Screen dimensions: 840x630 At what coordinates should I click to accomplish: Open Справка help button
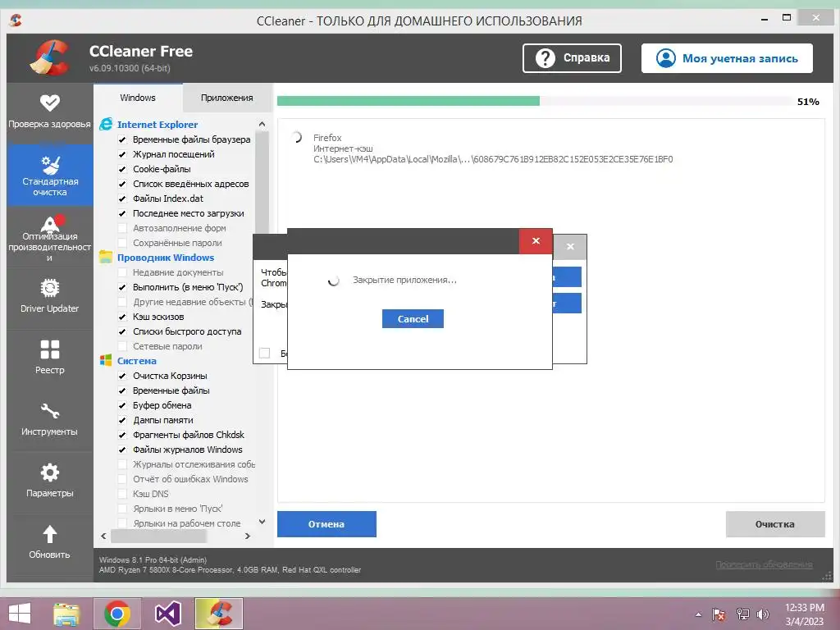pyautogui.click(x=572, y=58)
